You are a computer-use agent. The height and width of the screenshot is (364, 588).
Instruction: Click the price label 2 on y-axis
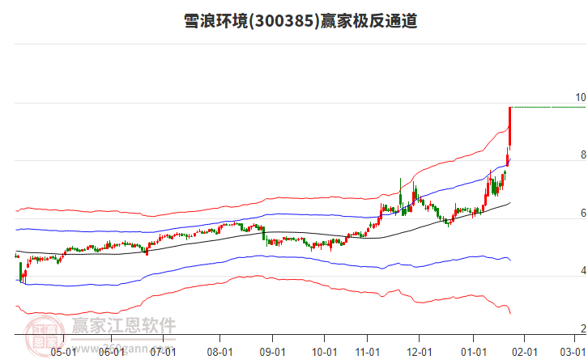point(583,328)
